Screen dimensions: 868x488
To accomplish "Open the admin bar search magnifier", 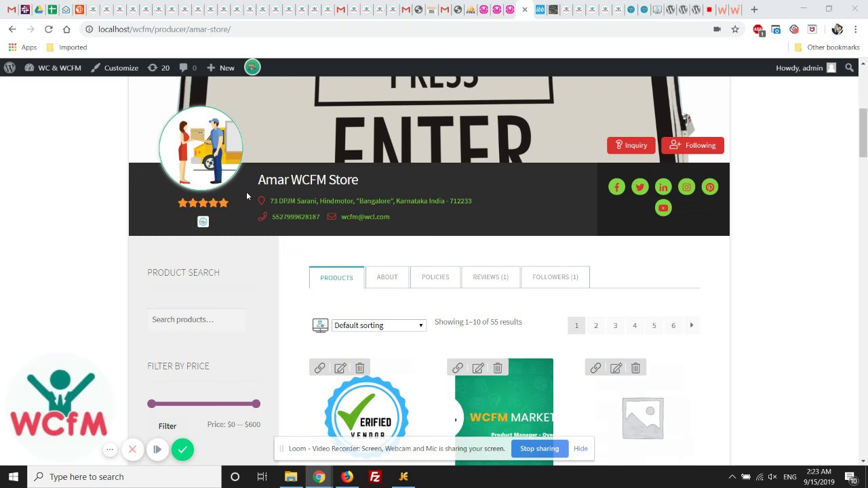I will 850,68.
